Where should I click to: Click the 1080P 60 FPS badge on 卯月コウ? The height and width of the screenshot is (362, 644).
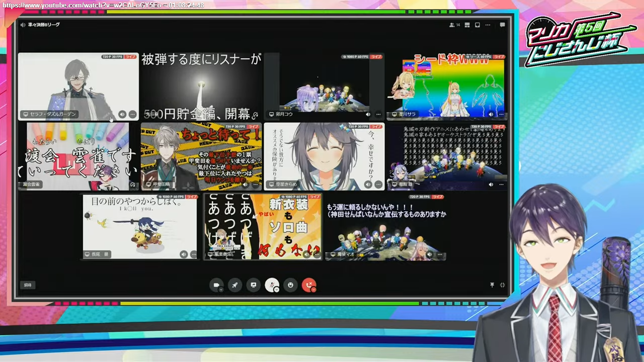tap(356, 57)
